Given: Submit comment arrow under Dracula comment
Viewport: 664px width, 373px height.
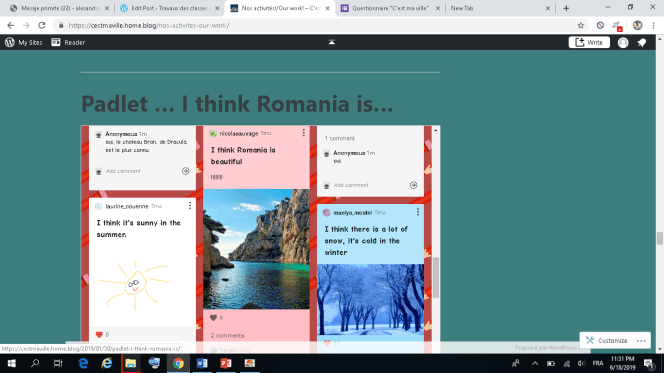Looking at the screenshot, I should (185, 171).
